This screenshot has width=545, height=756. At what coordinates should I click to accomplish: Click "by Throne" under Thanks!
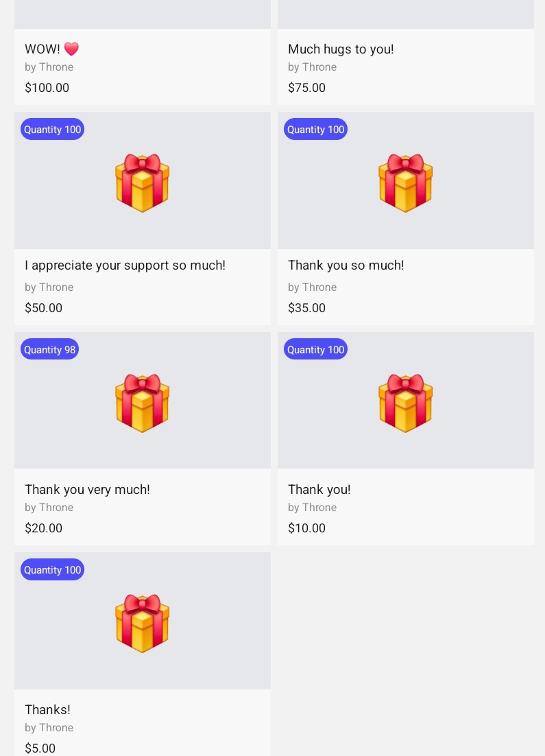click(x=49, y=728)
